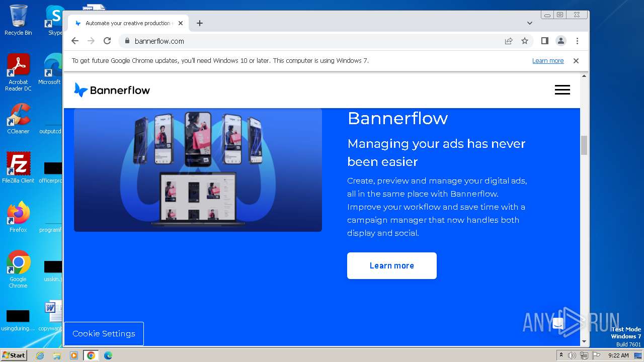Show hidden tray icons

pyautogui.click(x=561, y=355)
